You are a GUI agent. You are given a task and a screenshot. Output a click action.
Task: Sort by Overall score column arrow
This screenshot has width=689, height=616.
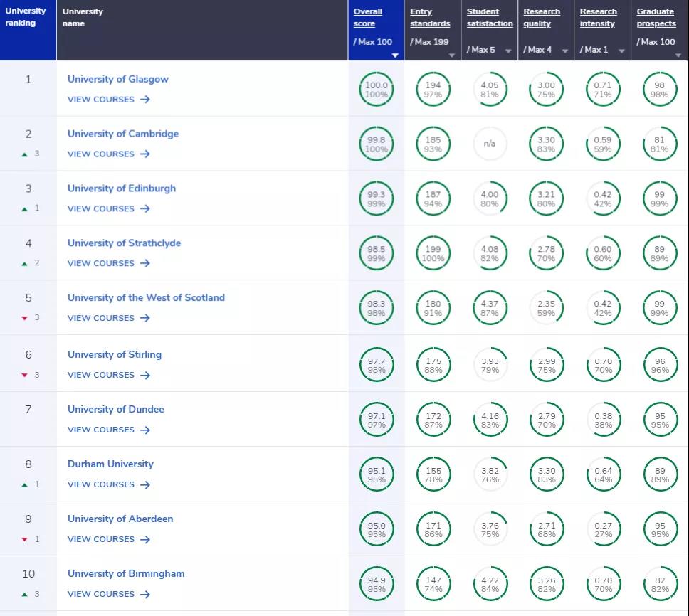point(395,55)
